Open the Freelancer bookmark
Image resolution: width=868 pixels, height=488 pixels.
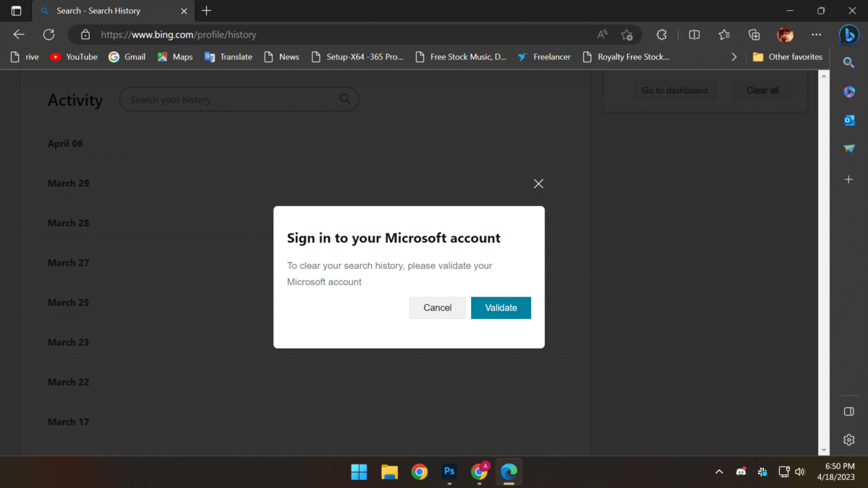pos(544,56)
